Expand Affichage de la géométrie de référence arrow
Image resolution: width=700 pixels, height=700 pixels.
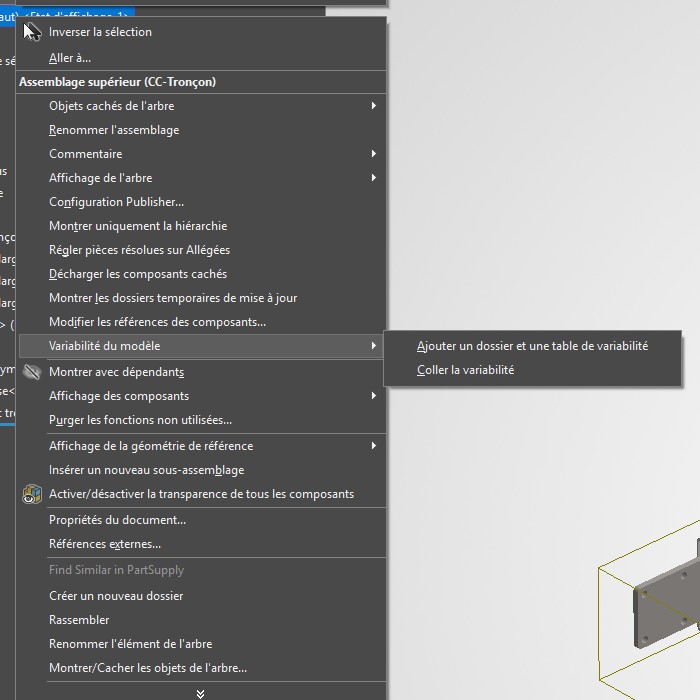(374, 446)
